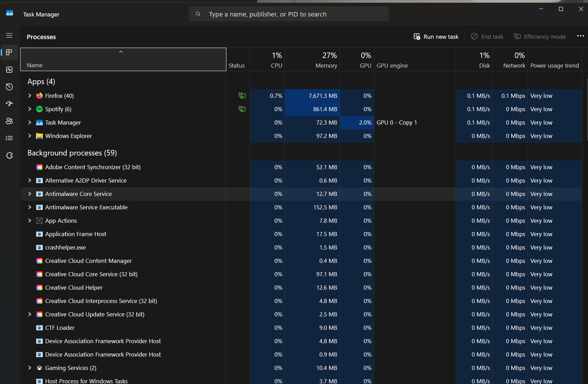This screenshot has height=384, width=588.
Task: Click Creative Cloud Helper icon
Action: tap(39, 288)
